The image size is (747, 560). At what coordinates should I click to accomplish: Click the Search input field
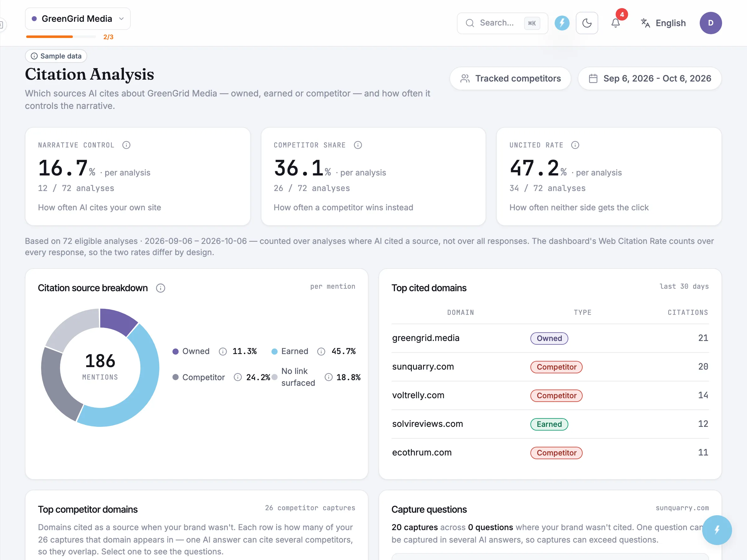click(x=502, y=23)
